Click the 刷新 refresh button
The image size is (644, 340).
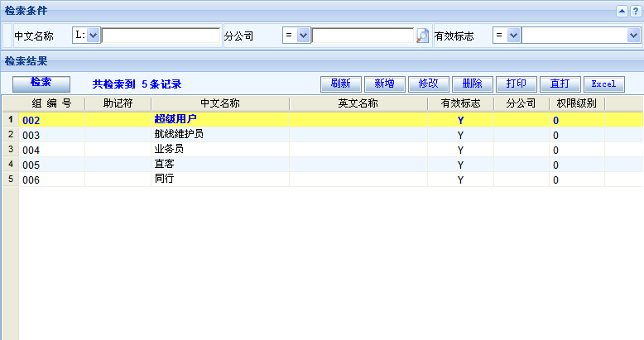(x=340, y=84)
